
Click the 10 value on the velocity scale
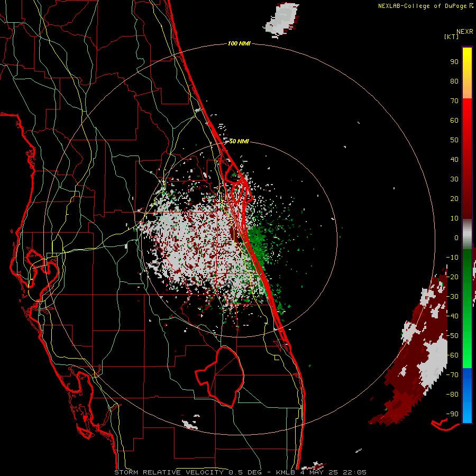pyautogui.click(x=454, y=218)
